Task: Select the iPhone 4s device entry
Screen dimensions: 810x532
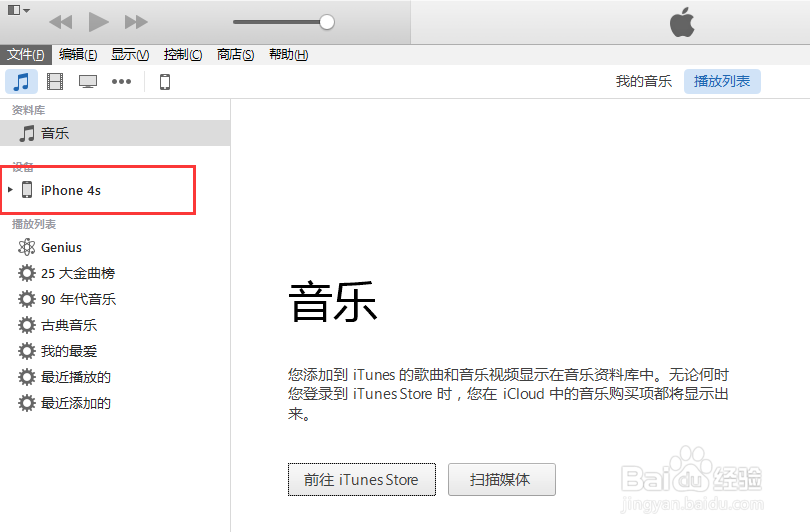Action: [x=71, y=190]
